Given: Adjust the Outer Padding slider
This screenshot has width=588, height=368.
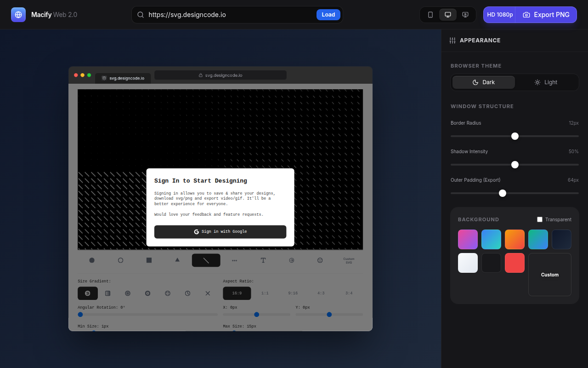Looking at the screenshot, I should click(514, 193).
